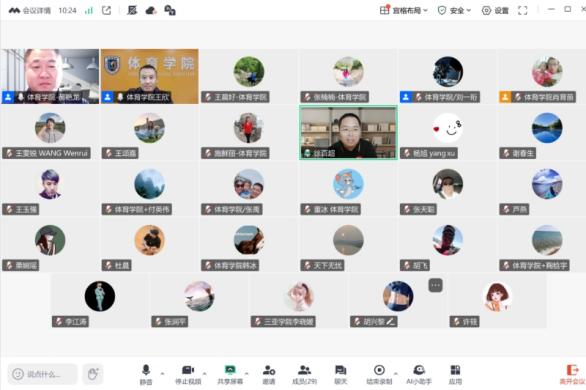Expand the microphone options arrow

click(162, 373)
